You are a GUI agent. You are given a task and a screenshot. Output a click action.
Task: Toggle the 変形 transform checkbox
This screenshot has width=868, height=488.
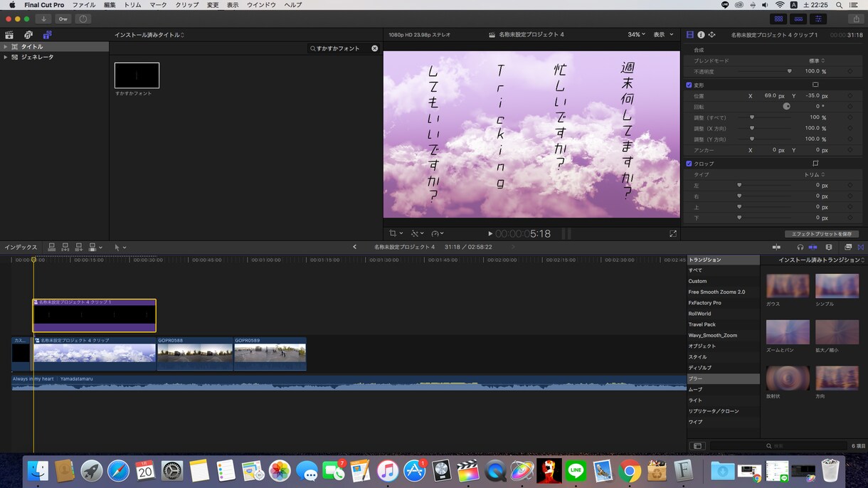pos(689,85)
